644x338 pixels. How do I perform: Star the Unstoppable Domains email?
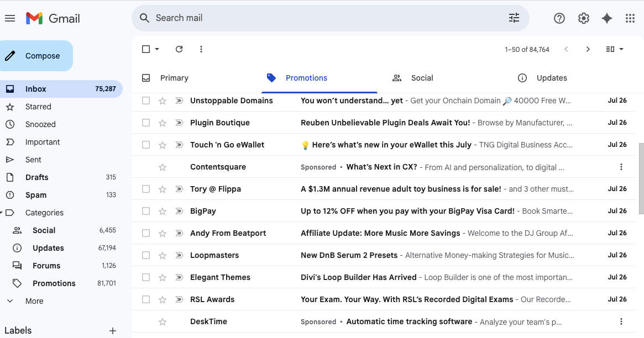coord(163,101)
